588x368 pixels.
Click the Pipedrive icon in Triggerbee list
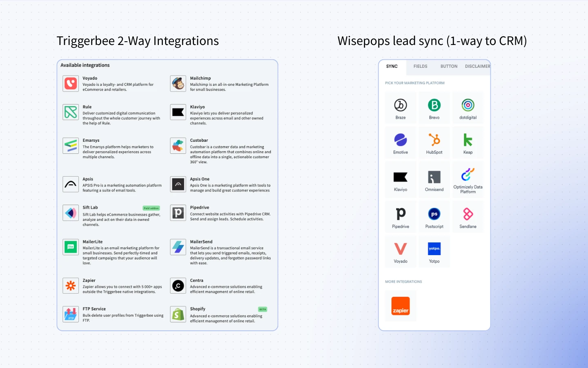178,213
